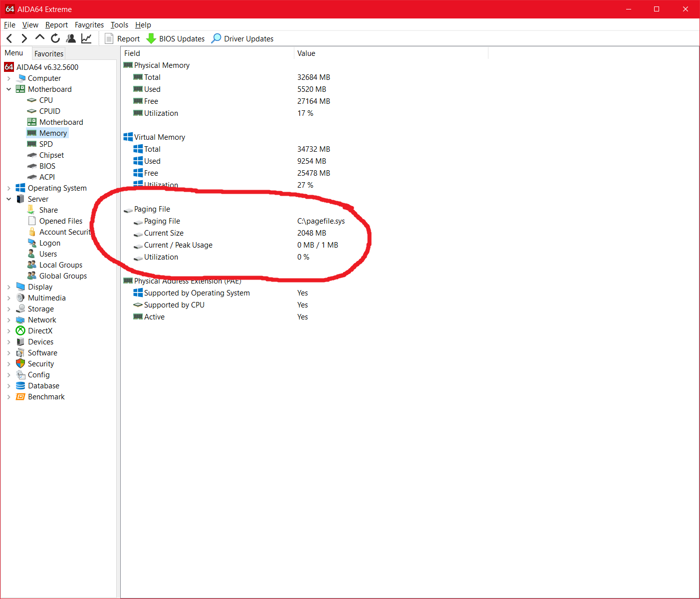Click the Logon icon in tree
Image resolution: width=700 pixels, height=599 pixels.
tap(32, 243)
